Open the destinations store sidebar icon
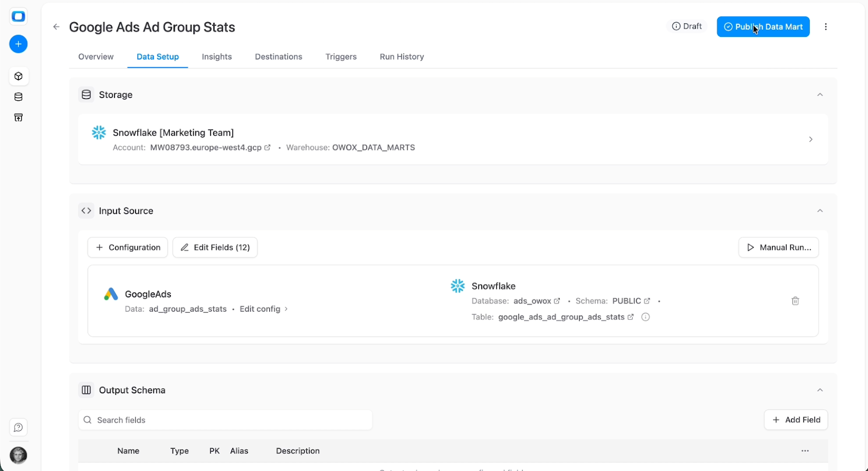868x471 pixels. click(x=18, y=118)
